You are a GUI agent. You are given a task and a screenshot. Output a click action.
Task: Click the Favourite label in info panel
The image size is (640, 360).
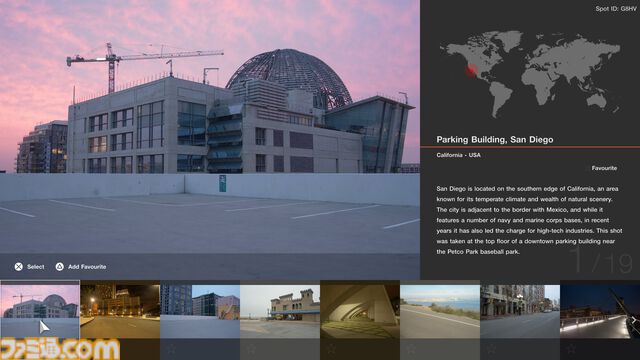604,168
